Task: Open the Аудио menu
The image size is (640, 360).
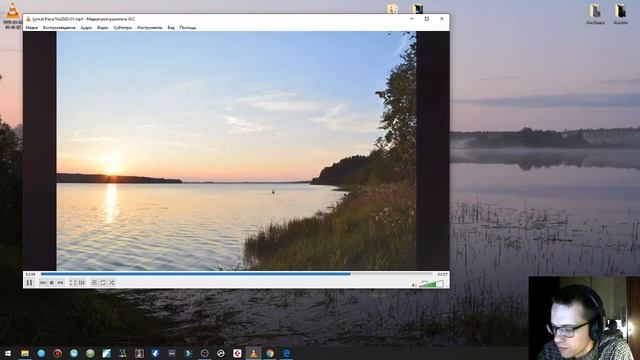Action: [x=86, y=28]
